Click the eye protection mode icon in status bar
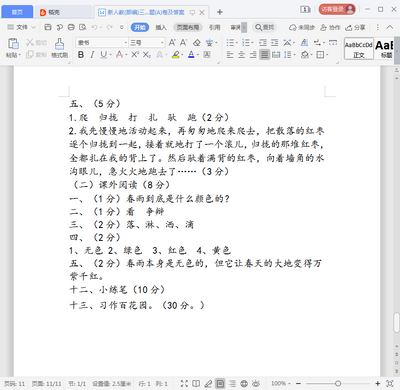Viewport: 400px width, 390px height. click(256, 383)
